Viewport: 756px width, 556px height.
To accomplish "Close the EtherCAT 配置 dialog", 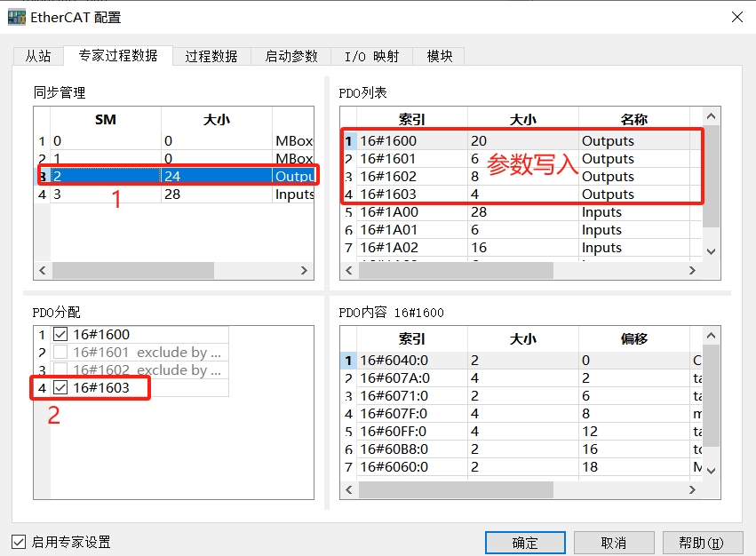I will coord(736,17).
